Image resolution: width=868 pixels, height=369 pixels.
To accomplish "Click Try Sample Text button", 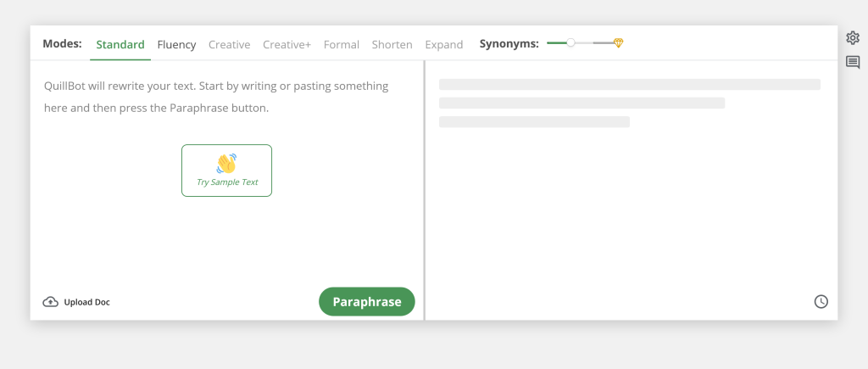I will 227,171.
